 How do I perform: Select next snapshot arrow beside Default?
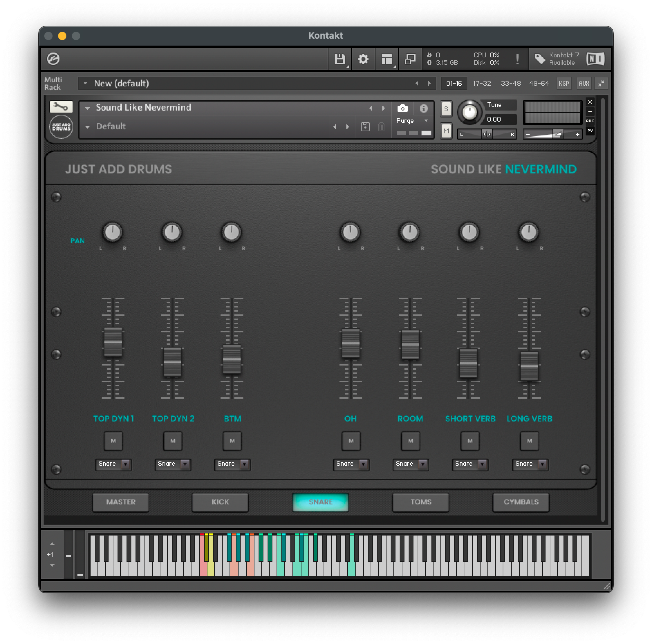tap(347, 127)
